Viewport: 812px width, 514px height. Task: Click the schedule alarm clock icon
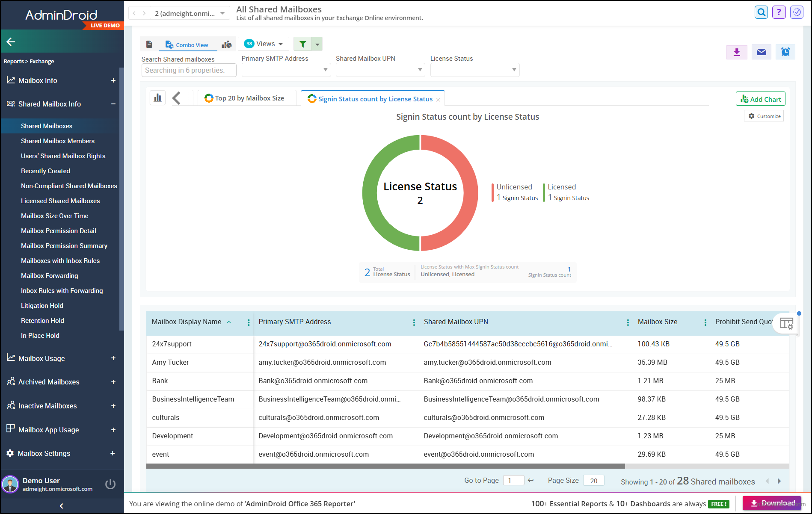(785, 52)
